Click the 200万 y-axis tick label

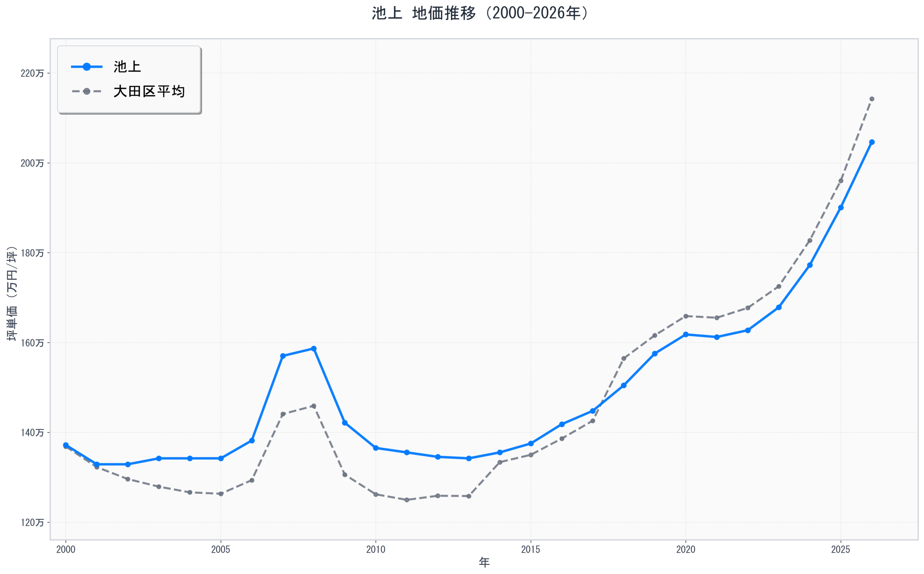(x=32, y=163)
